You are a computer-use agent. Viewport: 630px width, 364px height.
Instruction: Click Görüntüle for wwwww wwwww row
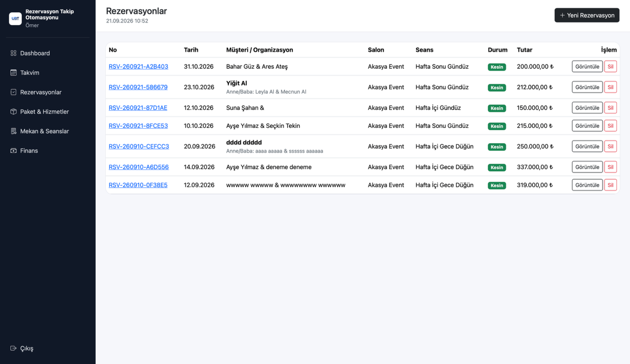[x=587, y=185]
